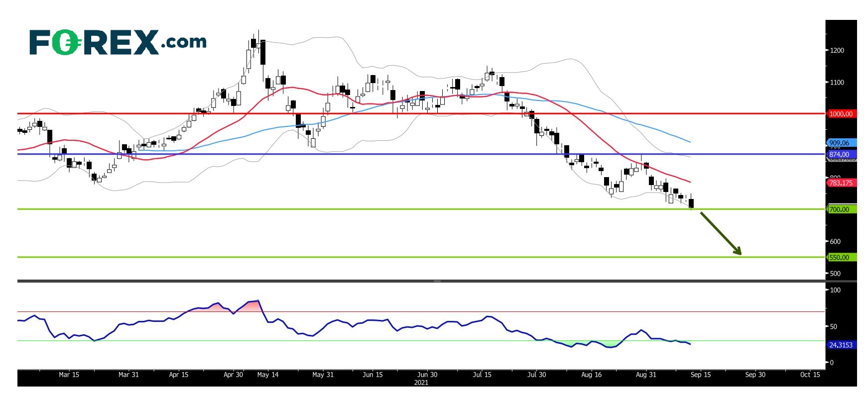This screenshot has width=868, height=394.
Task: Click the pane divider handle above RSI
Action: tap(437, 281)
